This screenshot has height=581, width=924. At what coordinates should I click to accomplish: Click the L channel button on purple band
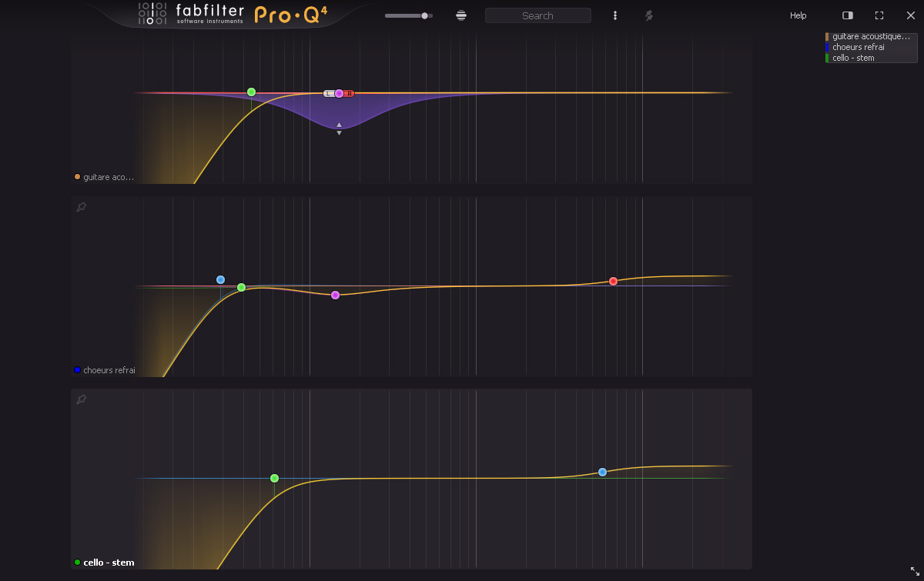(x=329, y=93)
